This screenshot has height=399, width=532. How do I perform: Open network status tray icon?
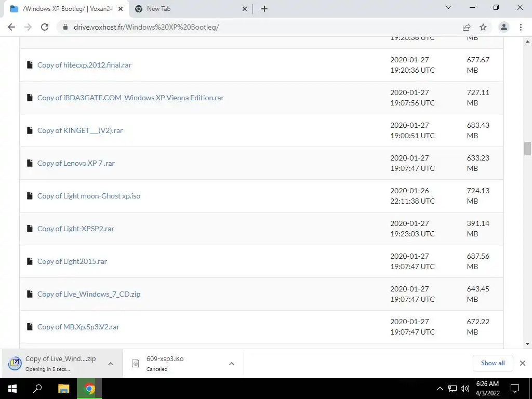tap(453, 389)
